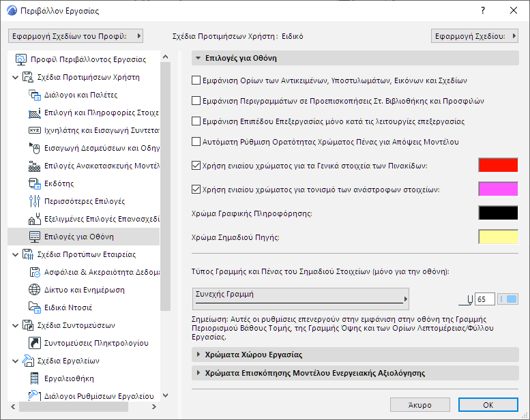
Task: Click the tree scroll left arrow
Action: click(x=13, y=406)
